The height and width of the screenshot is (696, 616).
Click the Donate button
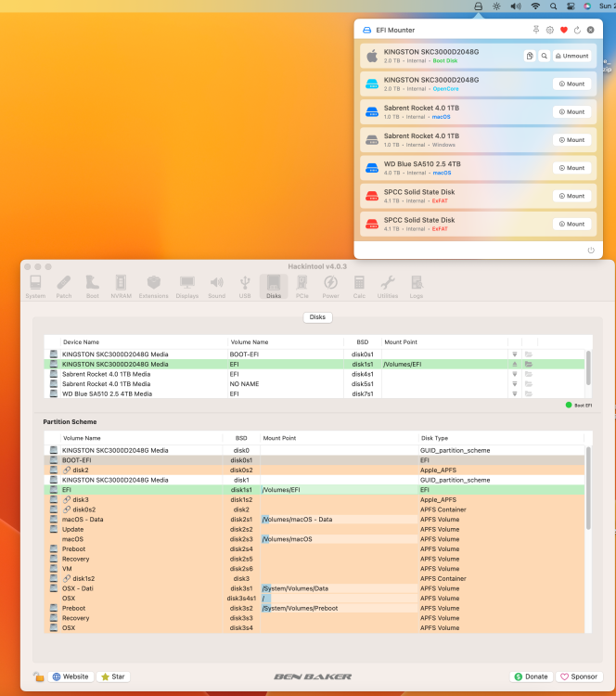[x=532, y=677]
